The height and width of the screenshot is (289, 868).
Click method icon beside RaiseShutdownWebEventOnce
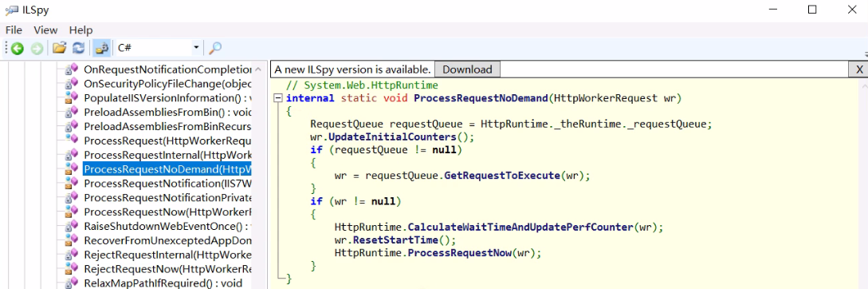pos(72,226)
